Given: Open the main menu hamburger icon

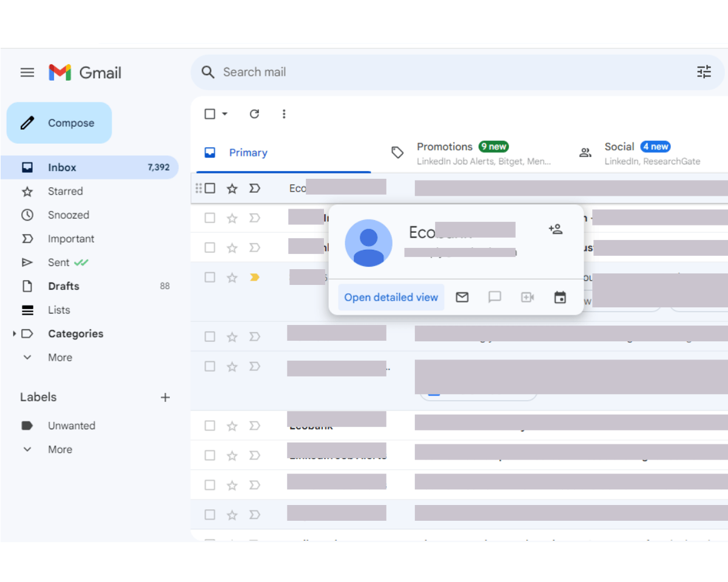Looking at the screenshot, I should [27, 73].
